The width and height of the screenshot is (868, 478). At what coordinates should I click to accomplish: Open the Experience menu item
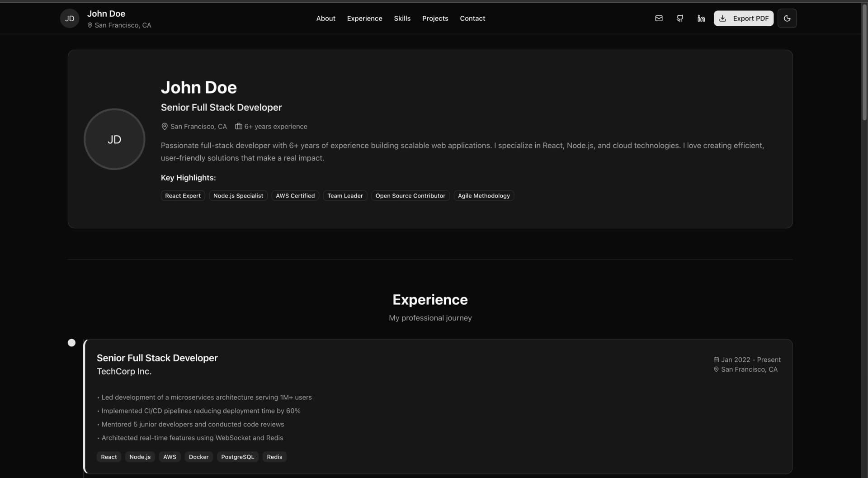pos(364,18)
